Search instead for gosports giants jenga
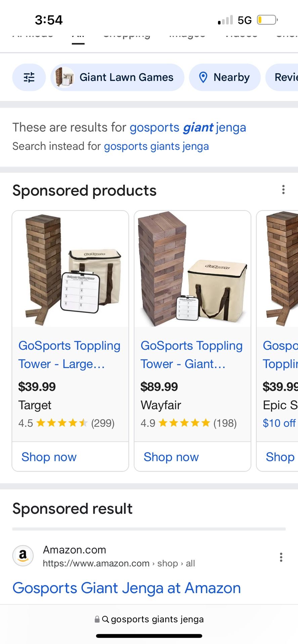Screen dimensions: 298x644 [156, 146]
